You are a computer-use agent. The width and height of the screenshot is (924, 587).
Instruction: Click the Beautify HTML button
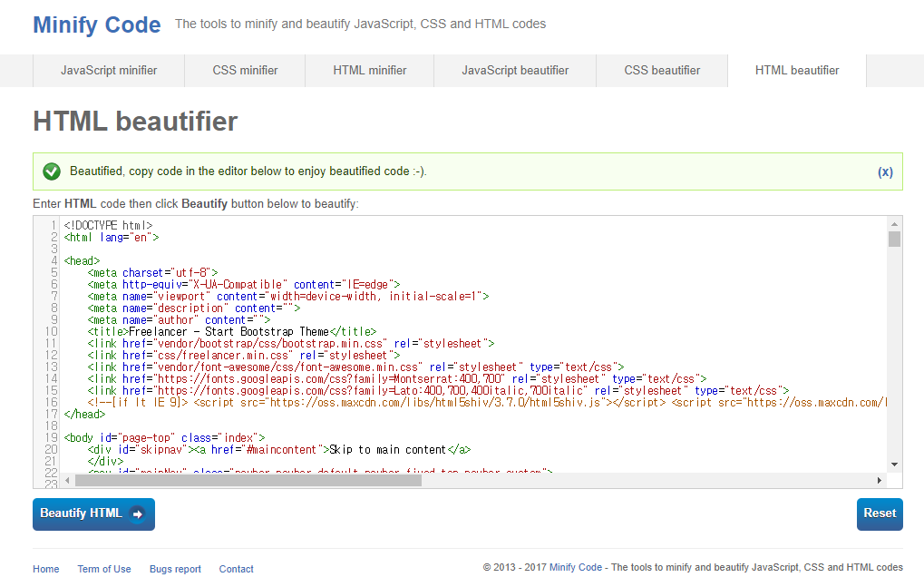tap(93, 514)
